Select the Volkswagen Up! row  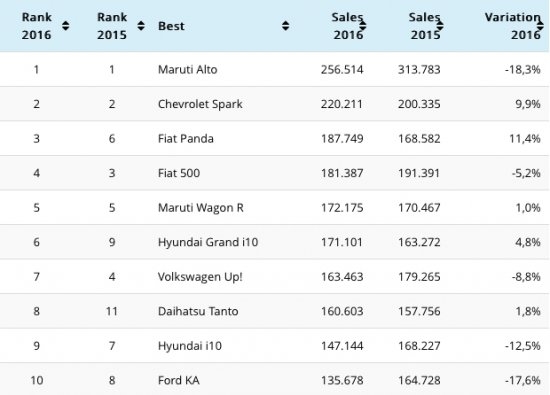[x=275, y=277]
